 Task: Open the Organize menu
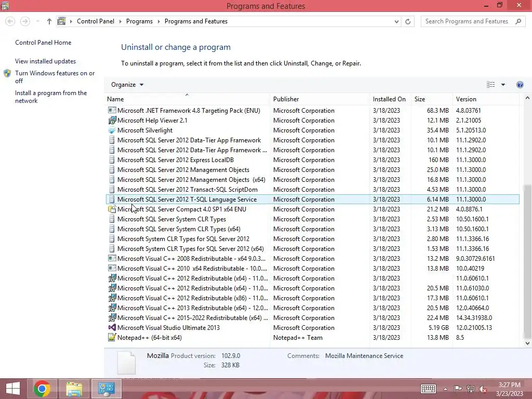click(127, 85)
